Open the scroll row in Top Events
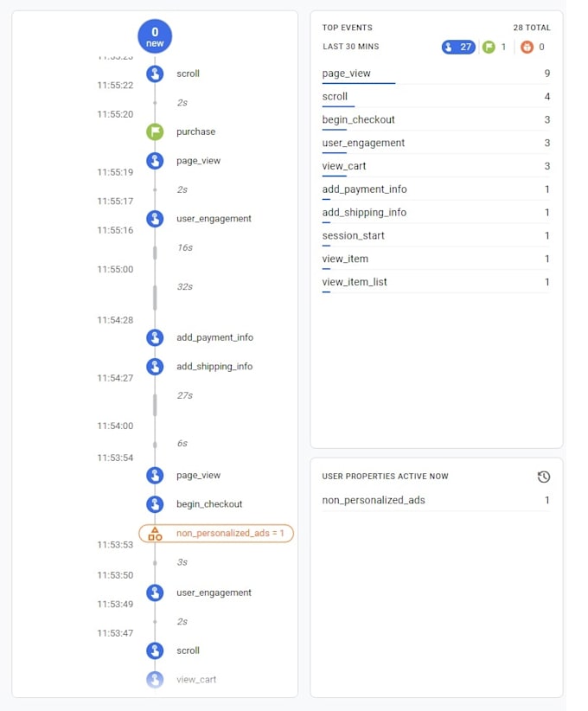The height and width of the screenshot is (711, 588). click(x=436, y=97)
